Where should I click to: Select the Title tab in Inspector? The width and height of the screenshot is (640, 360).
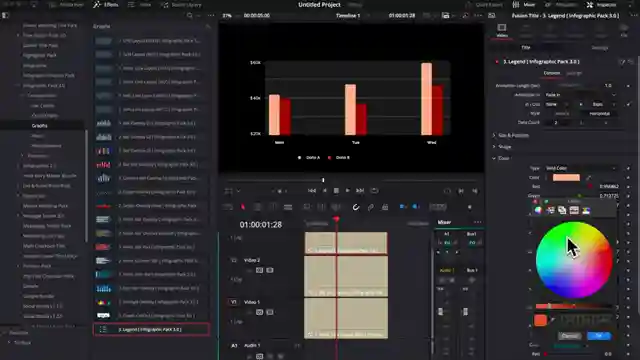[x=526, y=48]
